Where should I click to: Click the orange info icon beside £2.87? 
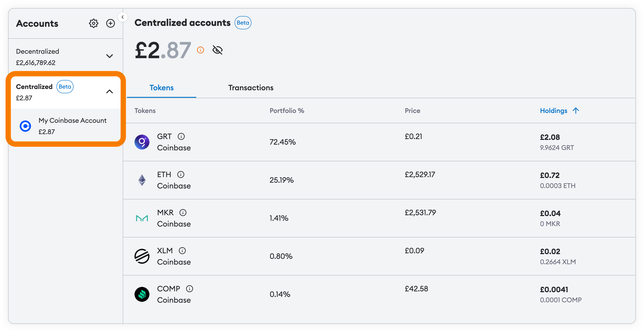200,50
